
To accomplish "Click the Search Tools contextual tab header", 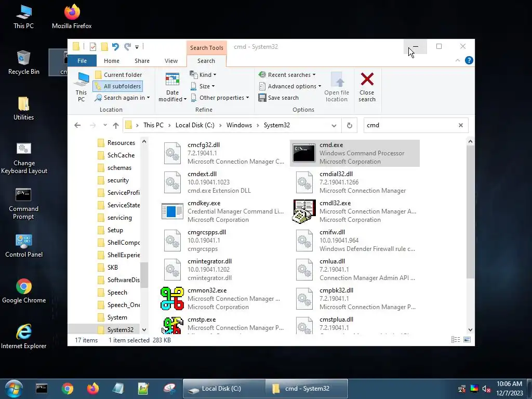I will [x=207, y=48].
